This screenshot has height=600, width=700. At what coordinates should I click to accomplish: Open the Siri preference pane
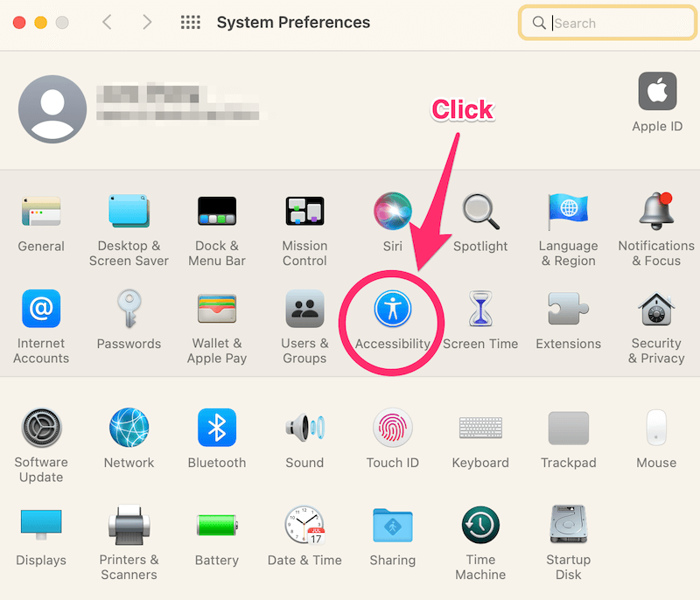[392, 212]
